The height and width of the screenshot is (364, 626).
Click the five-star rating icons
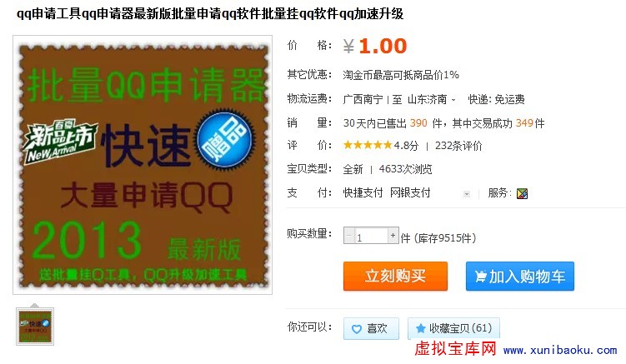[x=368, y=145]
